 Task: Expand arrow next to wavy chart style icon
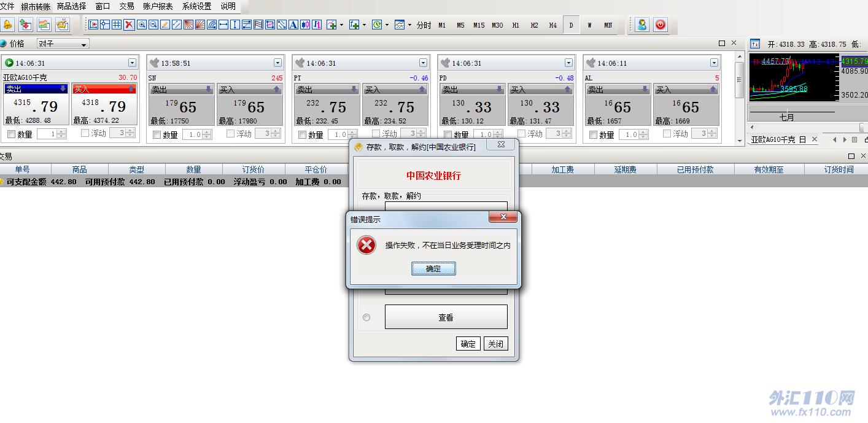tap(409, 25)
